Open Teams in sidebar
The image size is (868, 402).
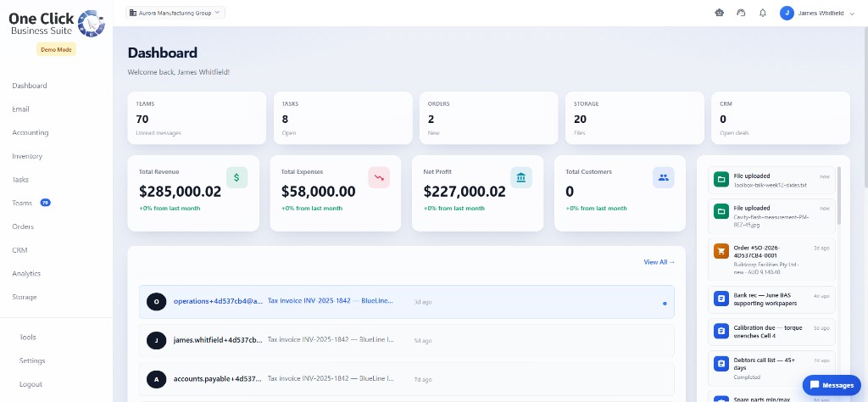point(22,204)
